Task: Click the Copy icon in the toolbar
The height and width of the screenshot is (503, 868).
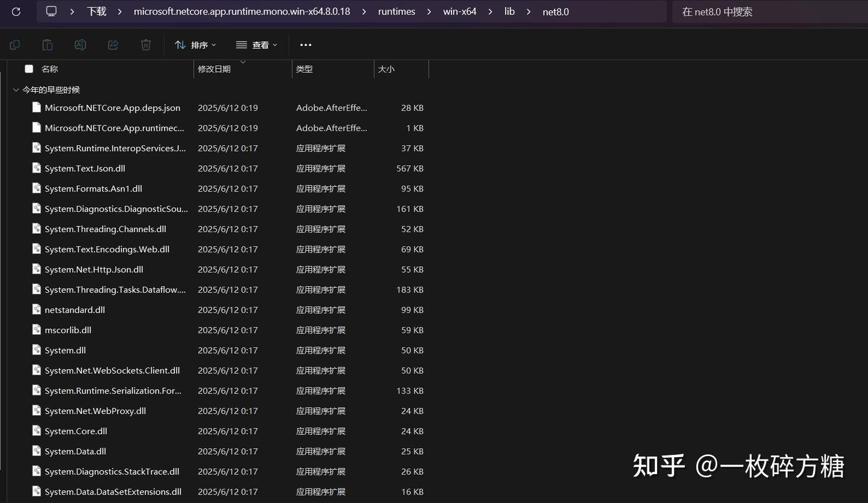Action: [14, 45]
